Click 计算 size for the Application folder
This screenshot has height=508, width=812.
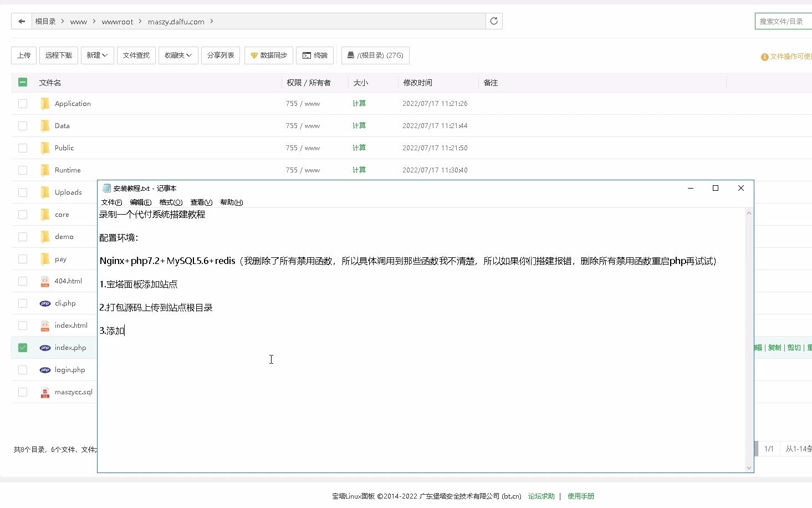pyautogui.click(x=359, y=104)
